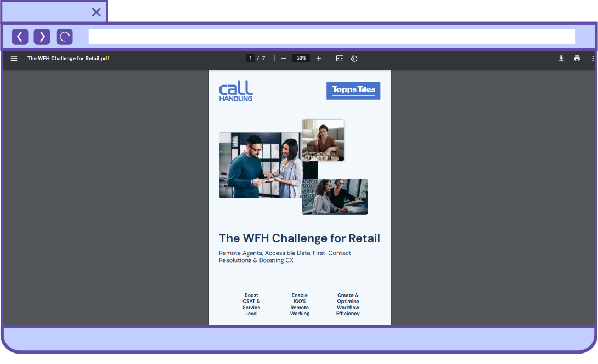Viewport: 598px width, 364px height.
Task: Go forward with the browser forward arrow
Action: tap(42, 37)
